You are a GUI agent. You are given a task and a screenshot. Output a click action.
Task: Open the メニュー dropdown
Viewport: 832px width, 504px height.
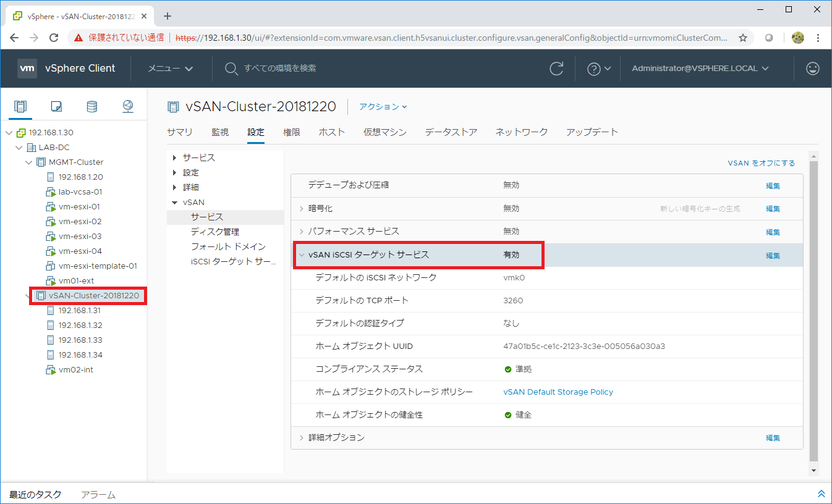click(171, 69)
